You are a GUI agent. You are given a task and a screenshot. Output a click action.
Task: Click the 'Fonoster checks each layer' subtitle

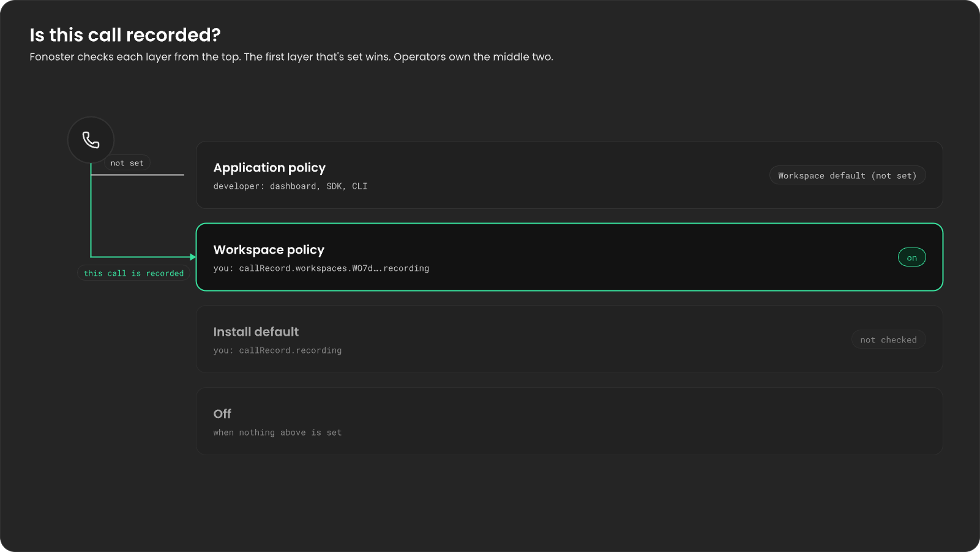291,57
